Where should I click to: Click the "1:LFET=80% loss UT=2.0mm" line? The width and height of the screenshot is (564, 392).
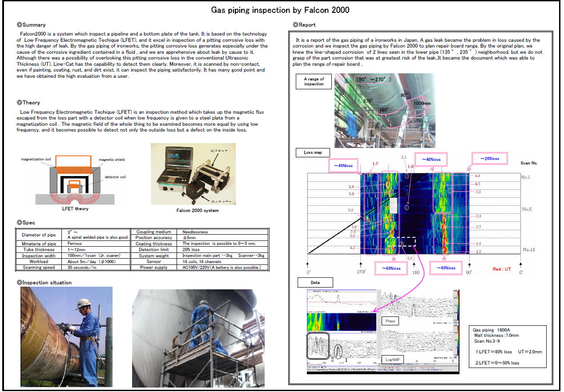pyautogui.click(x=508, y=352)
